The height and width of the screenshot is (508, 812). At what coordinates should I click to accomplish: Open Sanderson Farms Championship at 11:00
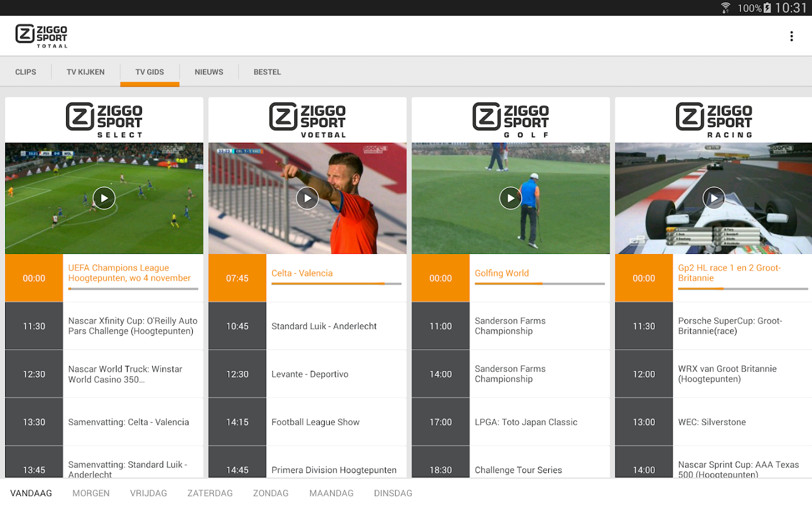point(511,326)
